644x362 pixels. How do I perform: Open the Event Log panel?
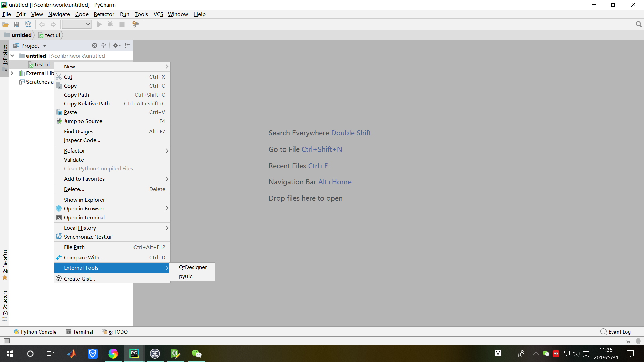[x=616, y=332]
